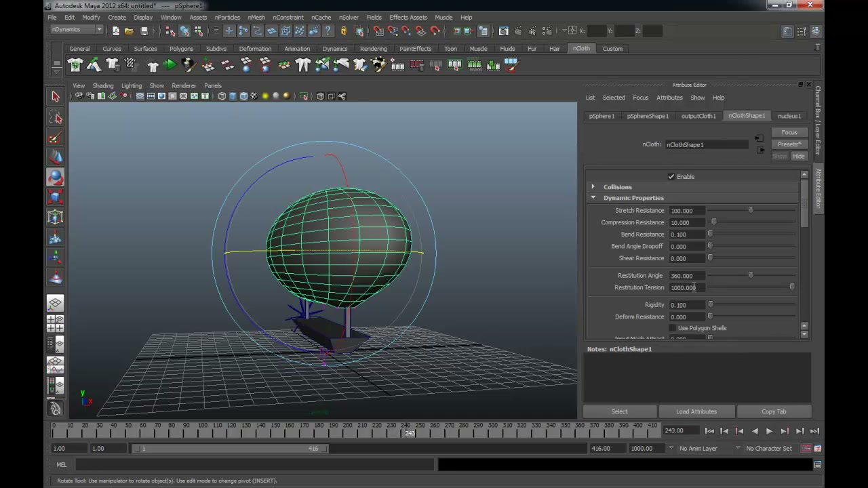
Task: Toggle the lock icon in status line
Action: pos(344,30)
